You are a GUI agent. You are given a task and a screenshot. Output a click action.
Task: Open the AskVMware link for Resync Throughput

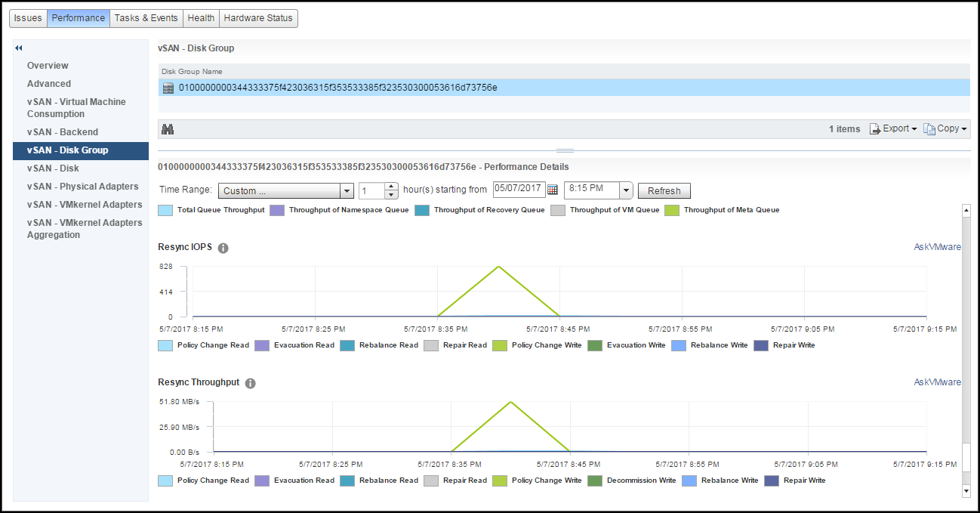tap(938, 382)
